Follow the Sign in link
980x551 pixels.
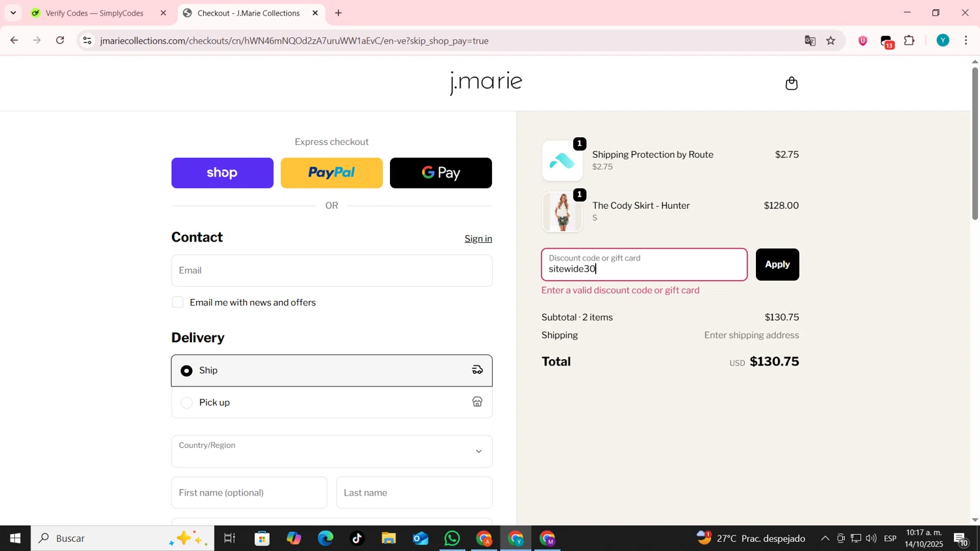pyautogui.click(x=478, y=239)
